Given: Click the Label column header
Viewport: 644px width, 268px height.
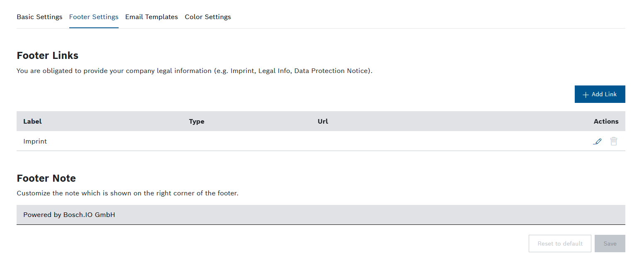Looking at the screenshot, I should click(32, 122).
